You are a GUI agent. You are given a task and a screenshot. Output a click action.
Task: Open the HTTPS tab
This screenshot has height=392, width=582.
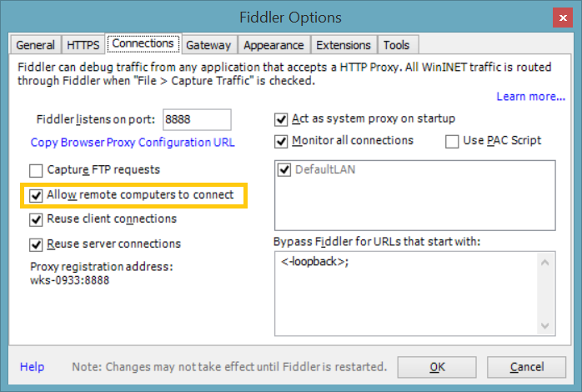point(83,45)
